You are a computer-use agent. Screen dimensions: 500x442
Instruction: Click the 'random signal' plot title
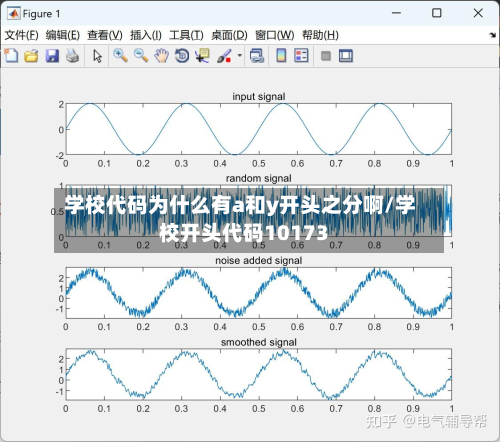coord(259,178)
